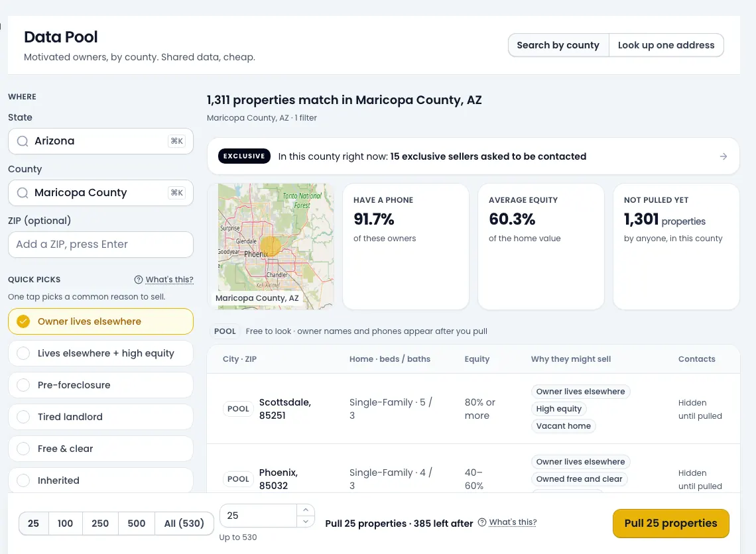Choose the 25 quantity preset
The height and width of the screenshot is (554, 756).
tap(33, 523)
